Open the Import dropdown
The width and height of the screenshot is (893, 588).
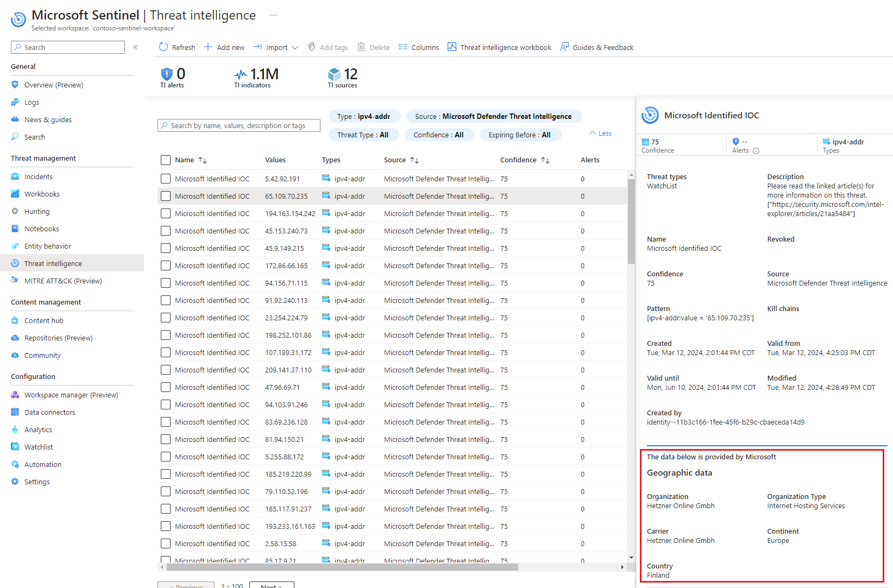[276, 47]
